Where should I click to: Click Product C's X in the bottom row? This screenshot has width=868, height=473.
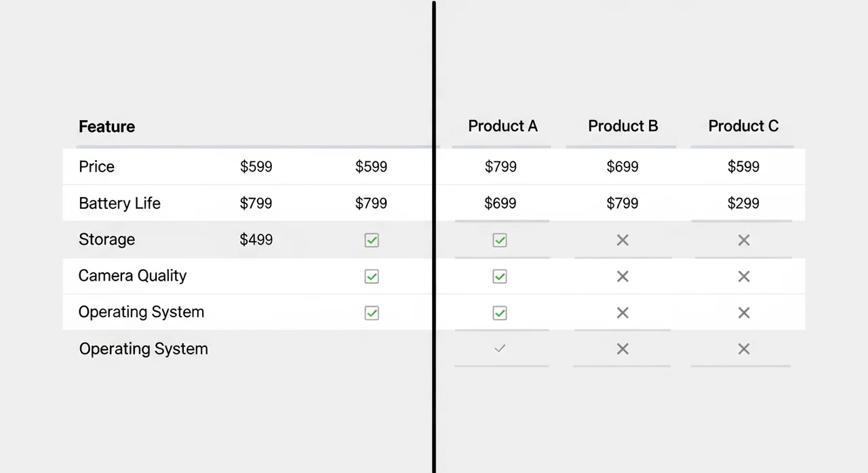point(744,349)
